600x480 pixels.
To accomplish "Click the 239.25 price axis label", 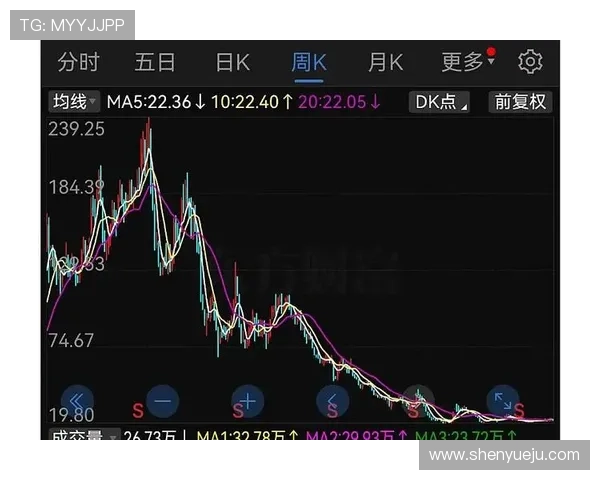I will tap(77, 129).
